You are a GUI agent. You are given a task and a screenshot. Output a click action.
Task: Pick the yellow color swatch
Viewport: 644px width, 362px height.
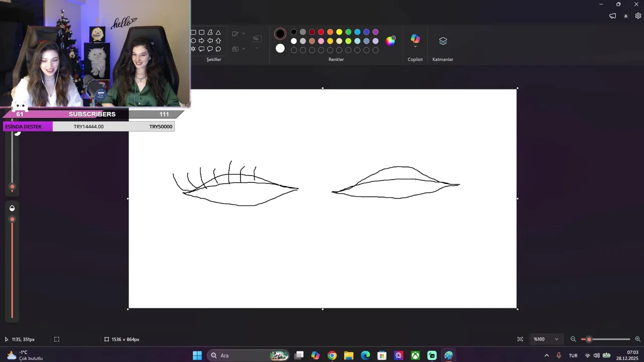tap(339, 32)
